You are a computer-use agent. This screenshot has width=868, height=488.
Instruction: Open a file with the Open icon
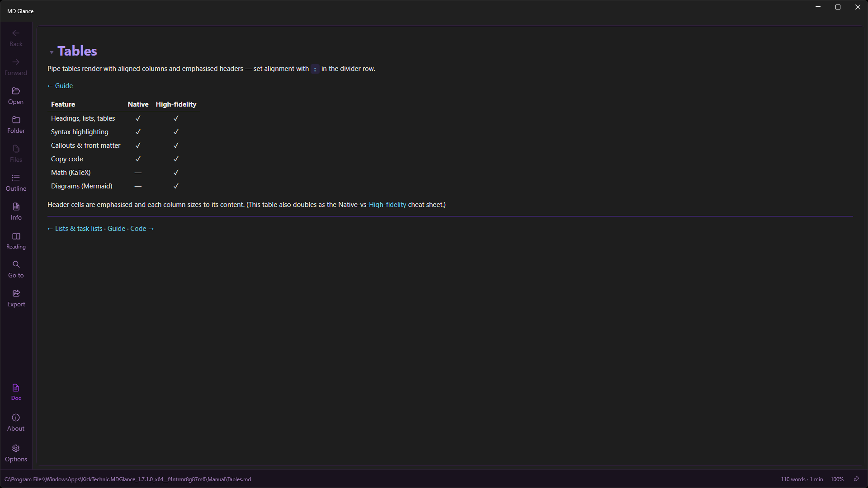16,96
